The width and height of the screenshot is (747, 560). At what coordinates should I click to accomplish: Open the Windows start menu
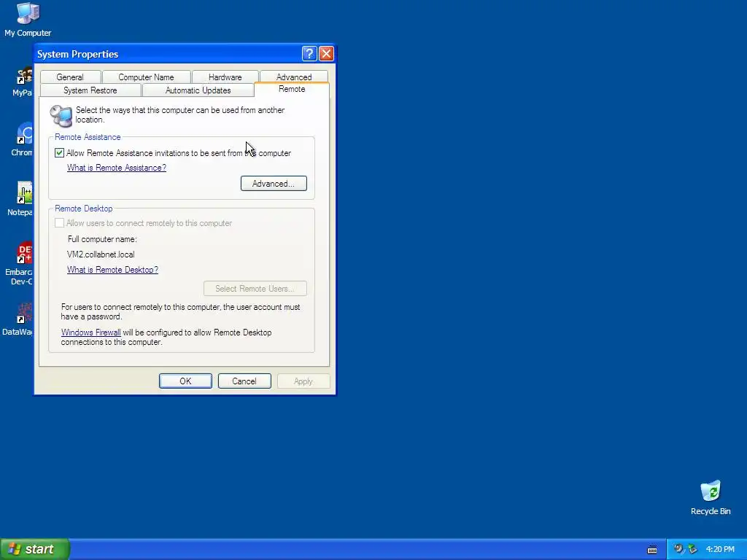tap(35, 549)
